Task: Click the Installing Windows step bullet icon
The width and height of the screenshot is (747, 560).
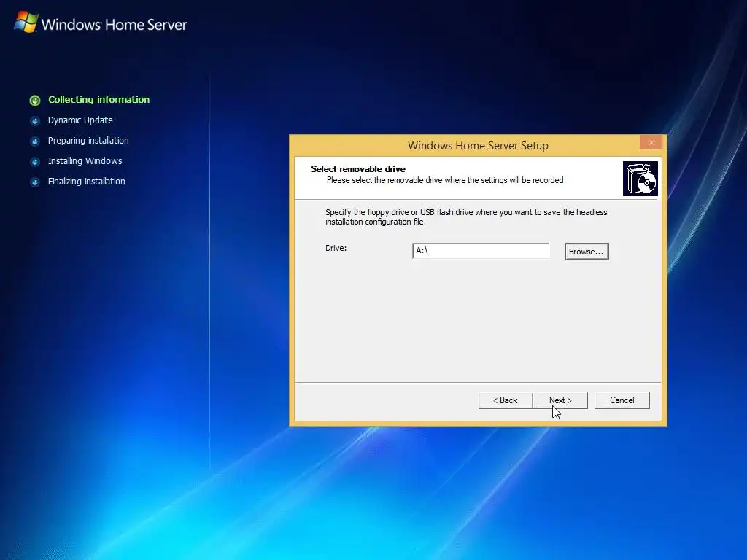Action: click(x=35, y=162)
